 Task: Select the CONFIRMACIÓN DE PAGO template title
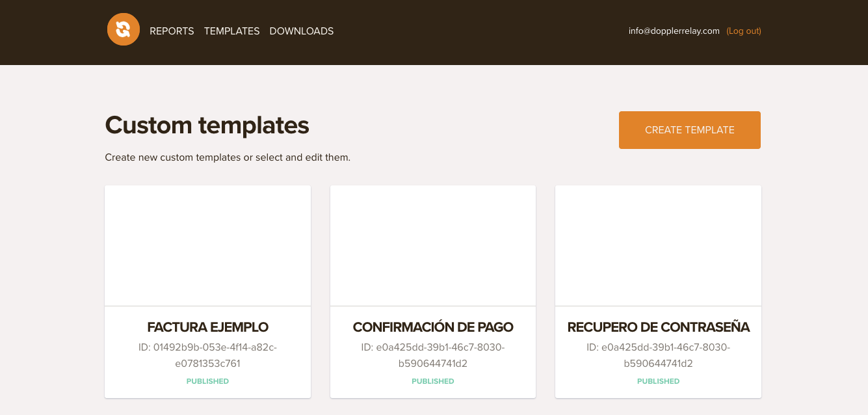pos(433,327)
